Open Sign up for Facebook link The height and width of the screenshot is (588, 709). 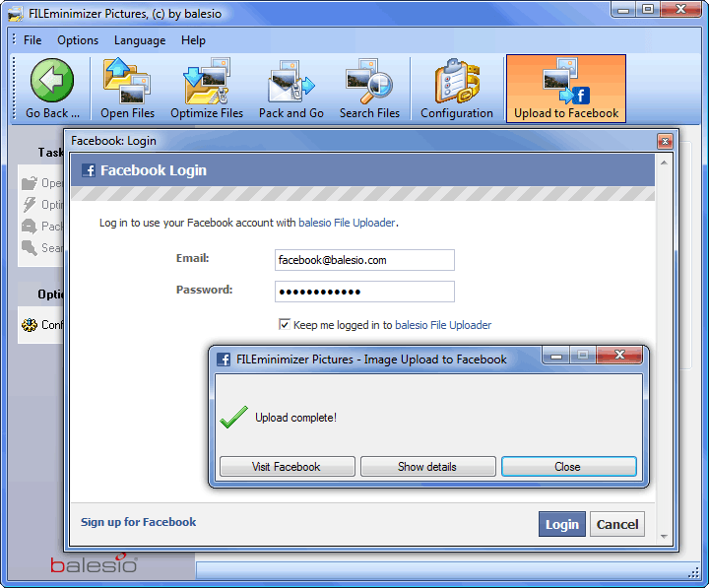coord(139,522)
